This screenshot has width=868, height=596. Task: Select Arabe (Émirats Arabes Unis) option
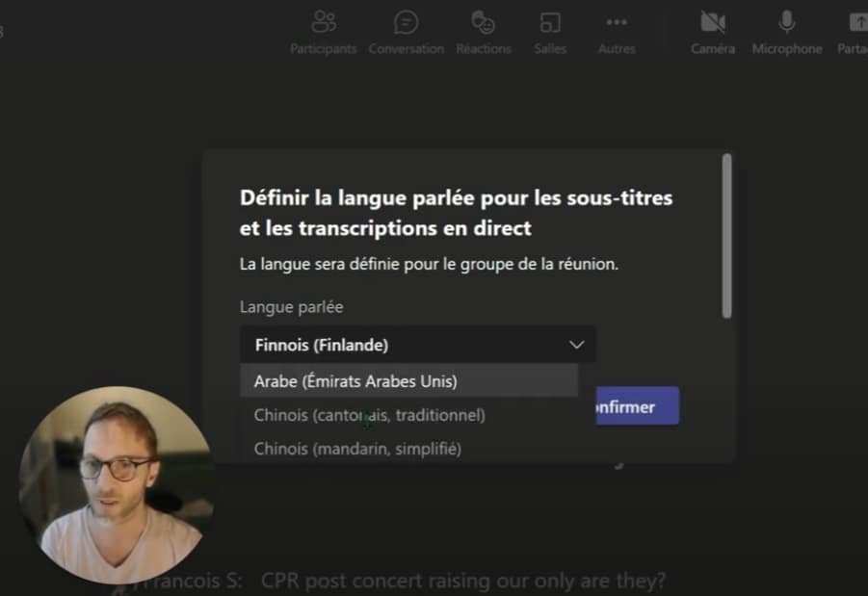[x=408, y=380]
